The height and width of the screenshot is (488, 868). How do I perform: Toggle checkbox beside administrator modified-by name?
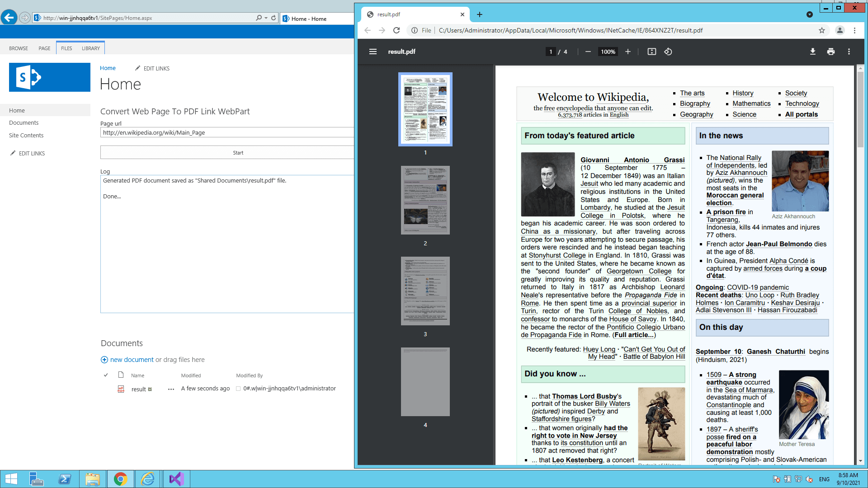tap(238, 389)
